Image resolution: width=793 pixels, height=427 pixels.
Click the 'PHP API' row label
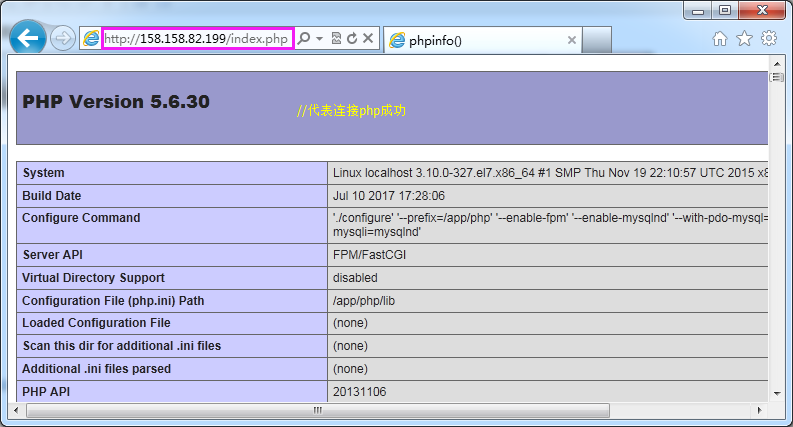(46, 392)
